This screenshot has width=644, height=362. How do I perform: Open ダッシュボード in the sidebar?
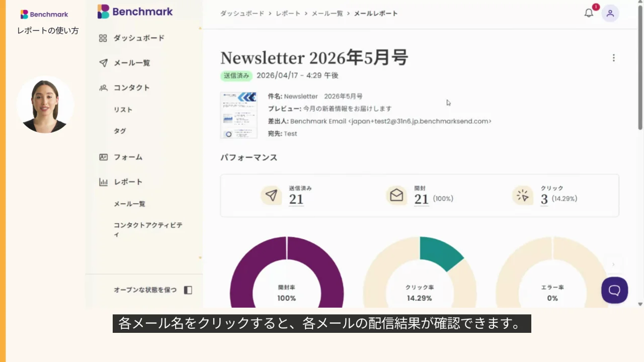[x=139, y=38]
